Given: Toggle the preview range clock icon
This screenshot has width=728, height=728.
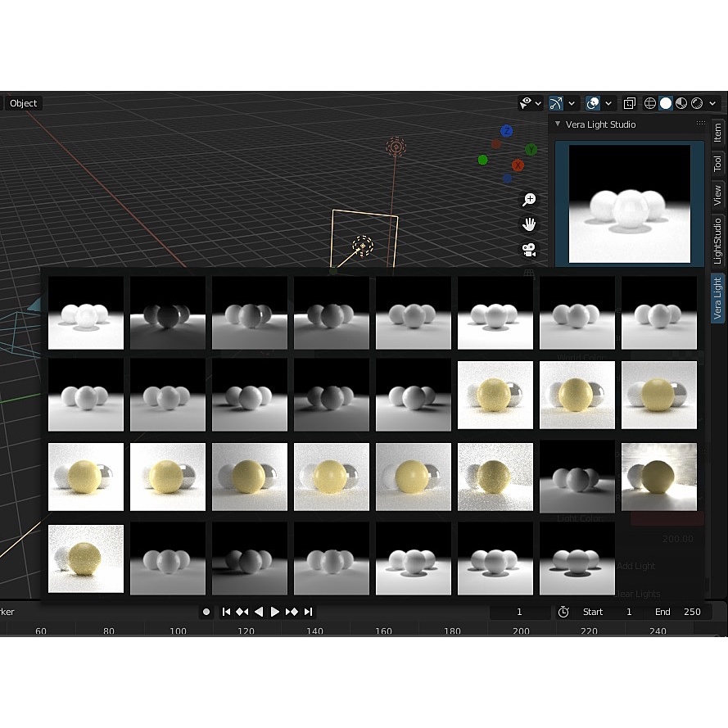Looking at the screenshot, I should click(x=563, y=612).
